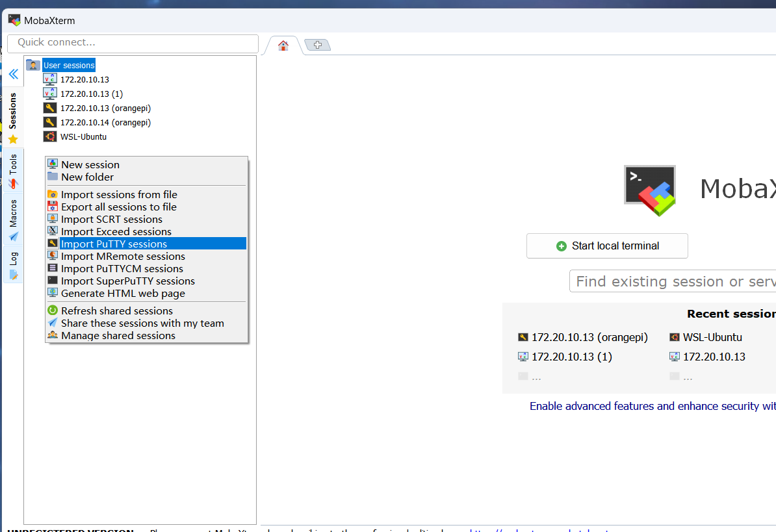The image size is (776, 532).
Task: Choose Import SuperPuTTY sessions
Action: pos(146,281)
